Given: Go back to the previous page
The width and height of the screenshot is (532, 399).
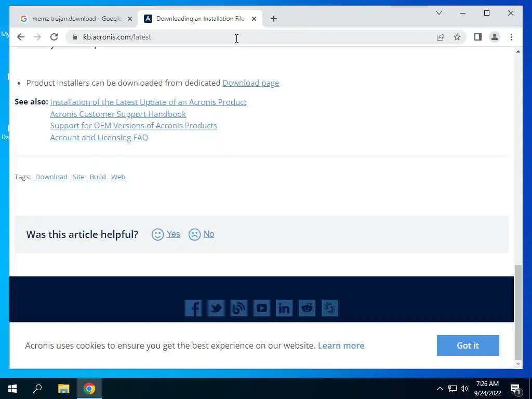Looking at the screenshot, I should [21, 37].
